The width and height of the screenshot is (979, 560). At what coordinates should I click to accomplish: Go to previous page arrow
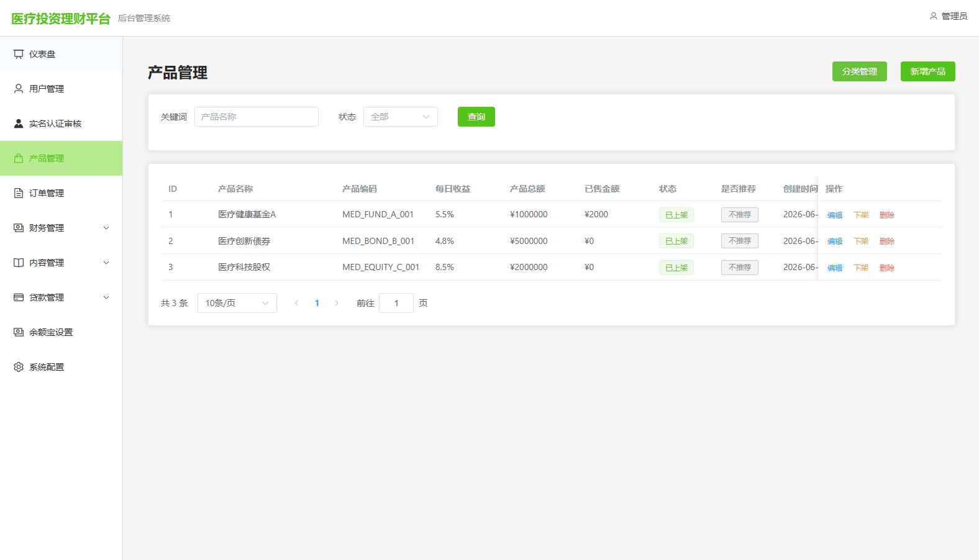coord(297,303)
